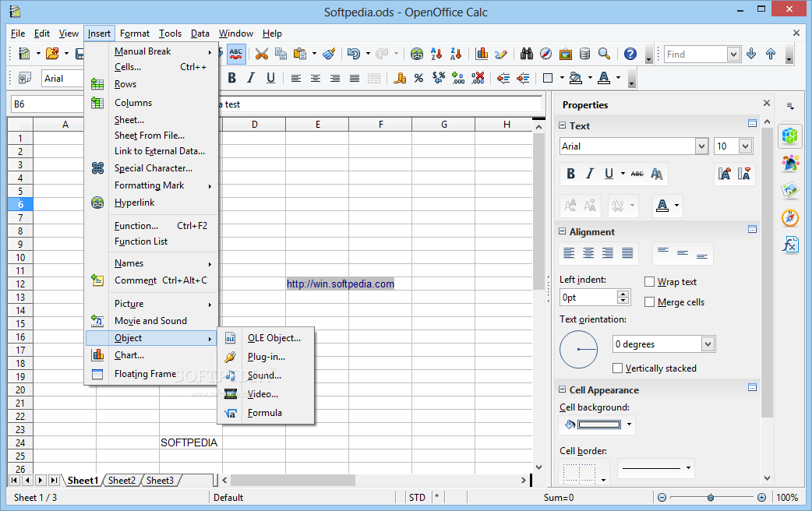Click the Undo arrow icon
This screenshot has width=812, height=511.
point(354,54)
